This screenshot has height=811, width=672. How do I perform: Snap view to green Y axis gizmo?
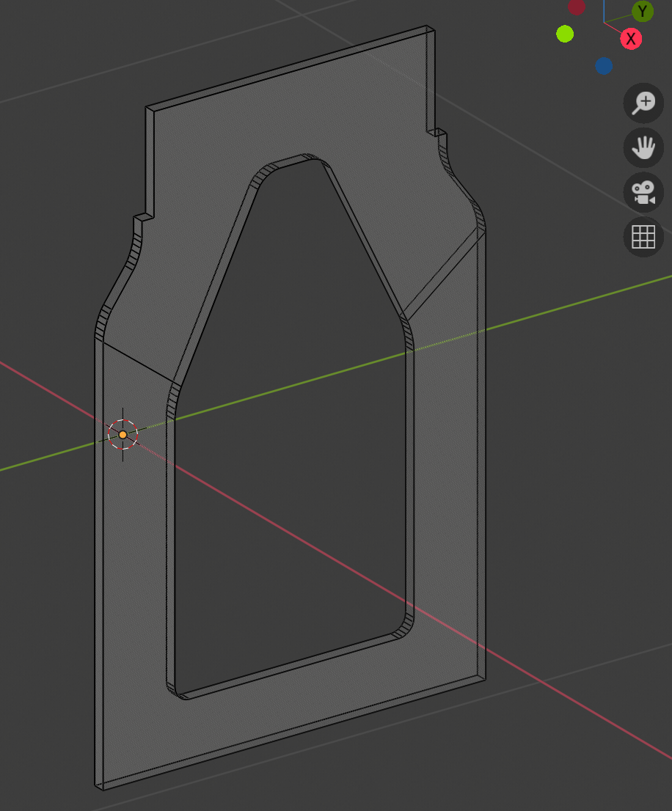pyautogui.click(x=643, y=11)
